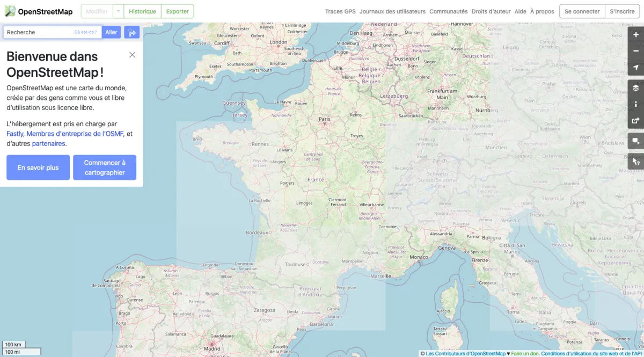Click the OpenStreetMap logo icon
Viewport: 644px width, 357px height.
[x=10, y=11]
